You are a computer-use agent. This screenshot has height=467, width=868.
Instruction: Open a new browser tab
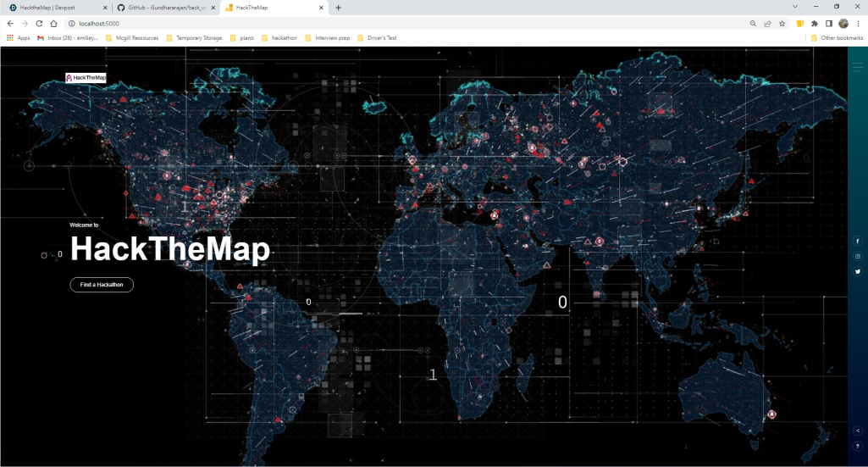pyautogui.click(x=338, y=8)
